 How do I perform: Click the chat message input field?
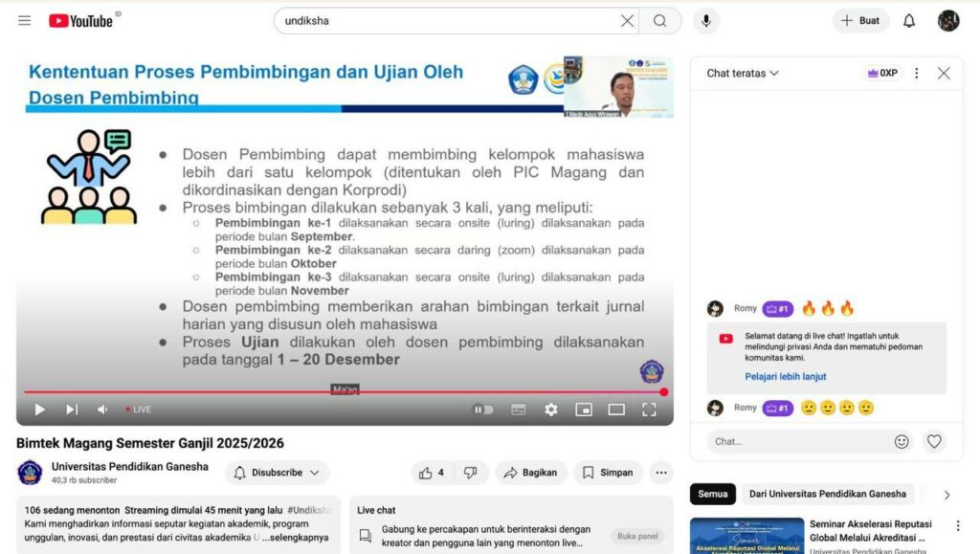[794, 441]
